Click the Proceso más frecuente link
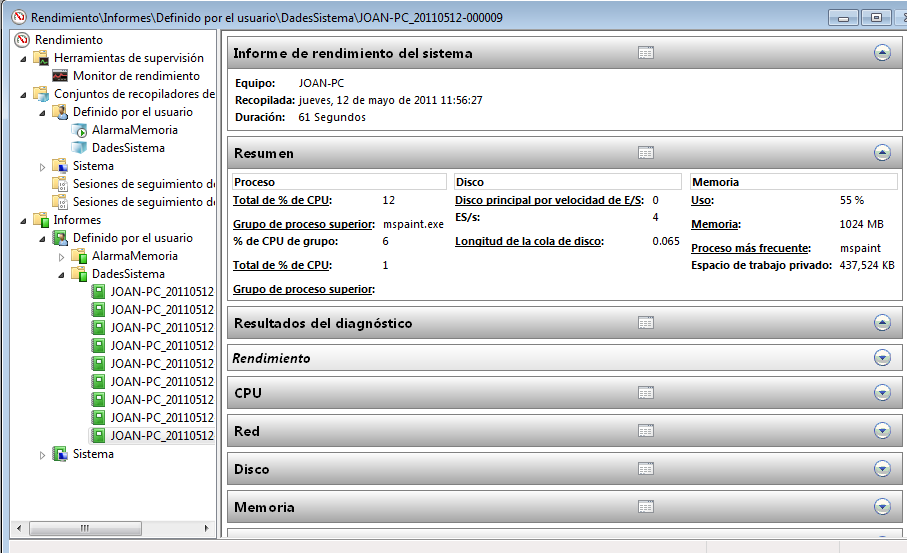Screen dimensions: 907x553 tap(750, 248)
